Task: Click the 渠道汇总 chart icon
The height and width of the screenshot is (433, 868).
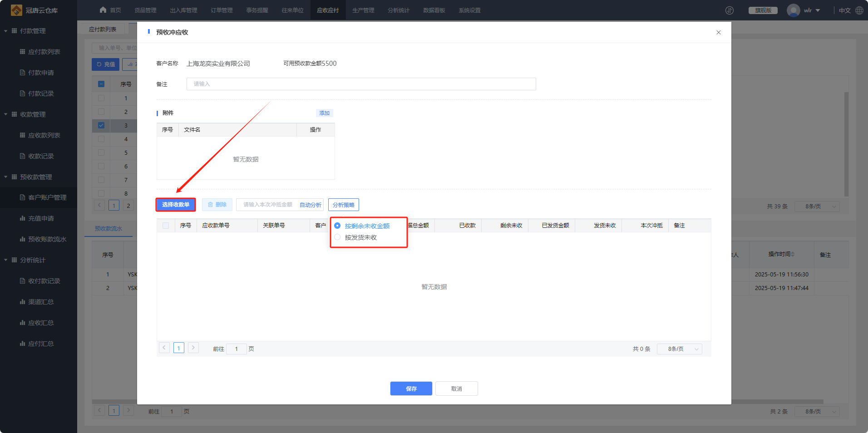Action: tap(22, 302)
